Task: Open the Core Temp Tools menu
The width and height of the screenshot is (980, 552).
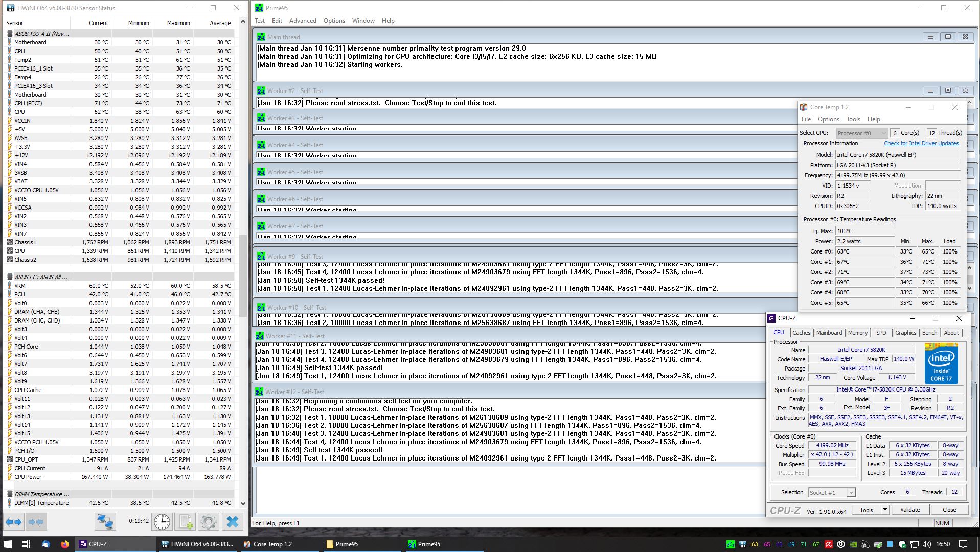Action: (x=853, y=119)
